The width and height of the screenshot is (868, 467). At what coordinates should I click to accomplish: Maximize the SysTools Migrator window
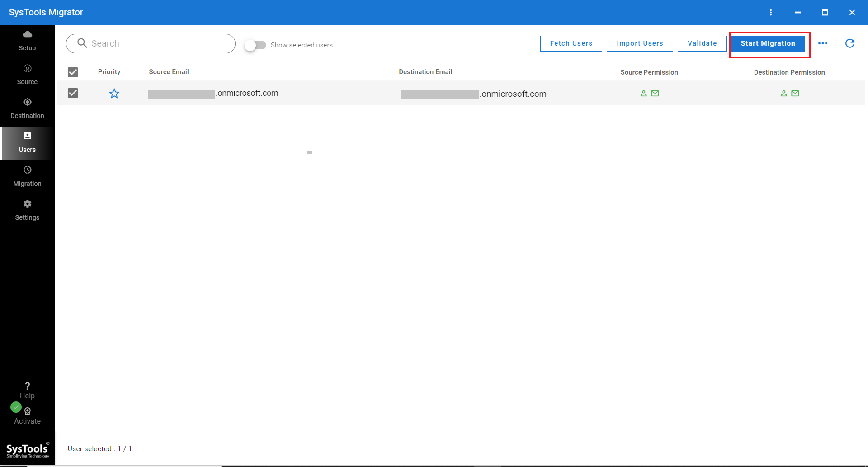pos(825,12)
